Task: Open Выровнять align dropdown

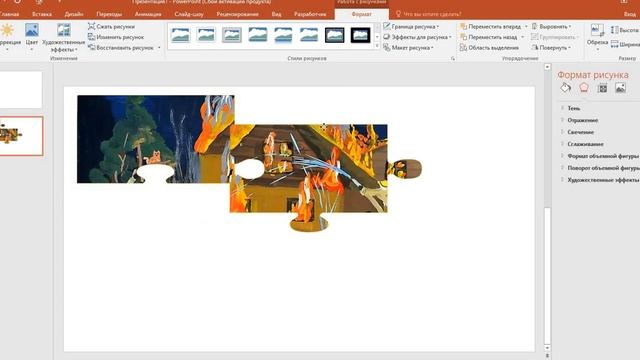Action: click(551, 26)
